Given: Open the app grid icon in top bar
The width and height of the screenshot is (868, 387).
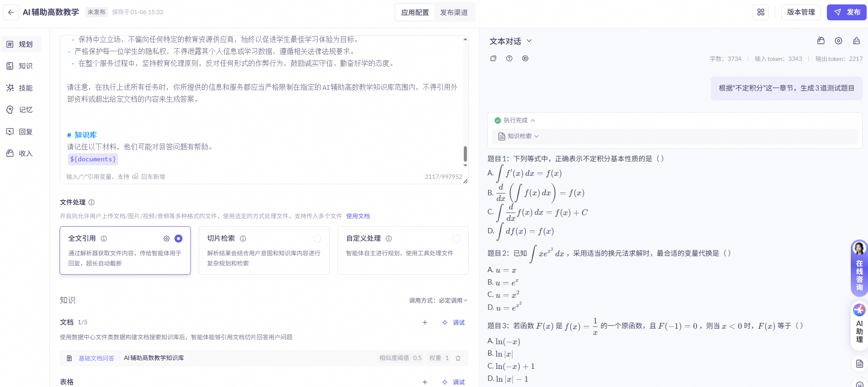Looking at the screenshot, I should (761, 12).
